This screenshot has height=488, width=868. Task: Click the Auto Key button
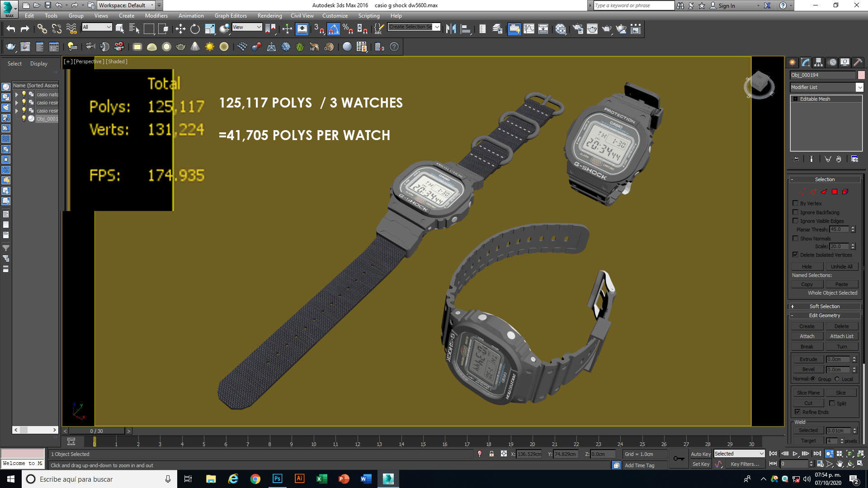[x=700, y=454]
